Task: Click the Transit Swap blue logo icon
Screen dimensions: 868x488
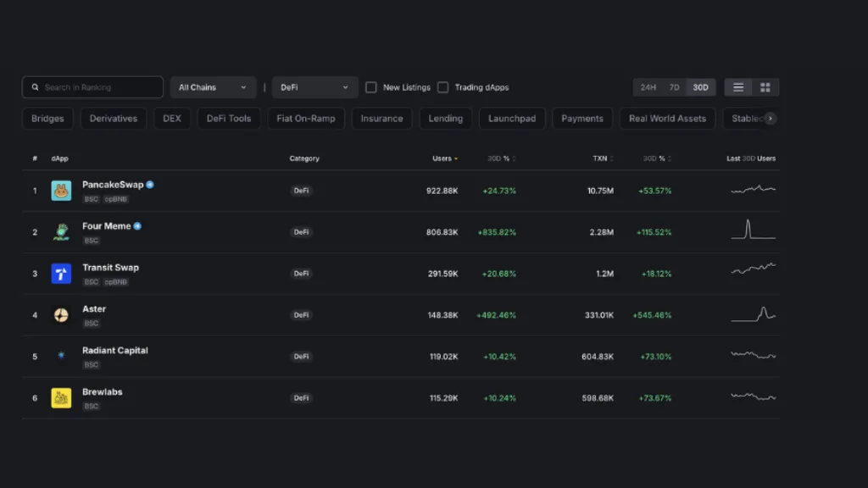Action: [x=61, y=274]
